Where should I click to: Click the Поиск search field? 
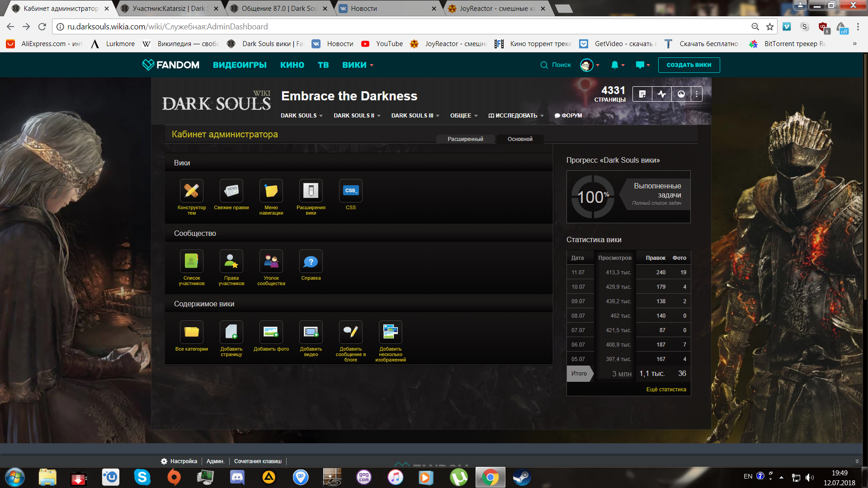(x=556, y=65)
